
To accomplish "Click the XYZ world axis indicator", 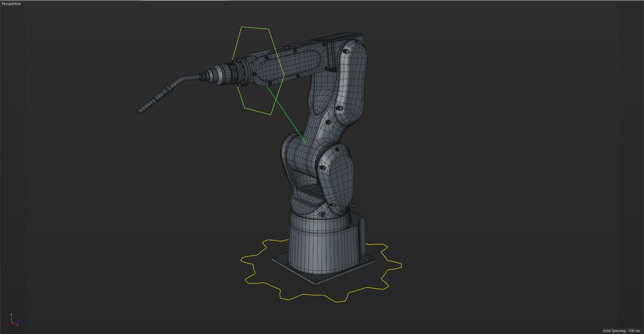I will [x=15, y=320].
